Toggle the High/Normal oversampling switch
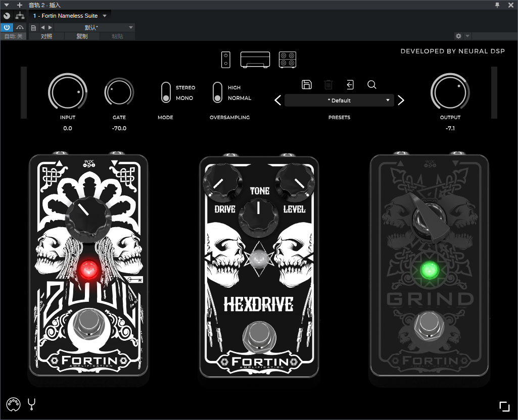Screen dimensions: 518x420 [217, 92]
